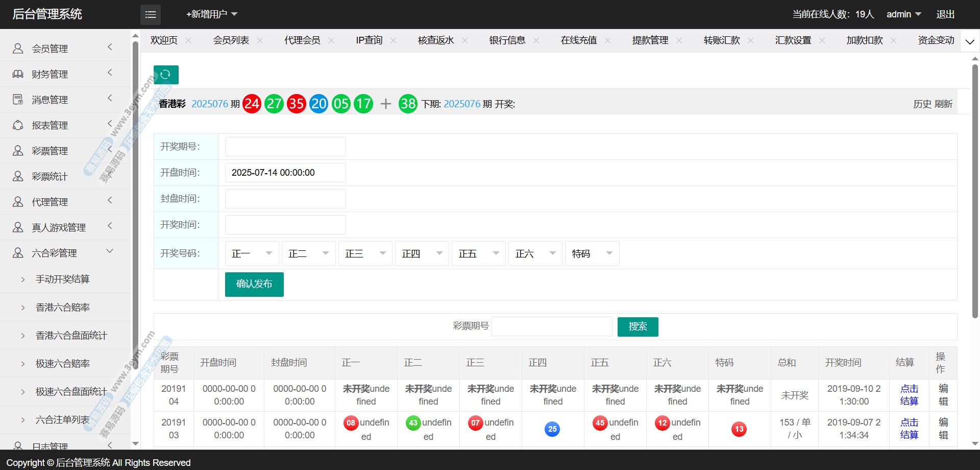Viewport: 980px width, 470px height.
Task: Open 香港六合赔率 in the sidebar
Action: [x=63, y=307]
